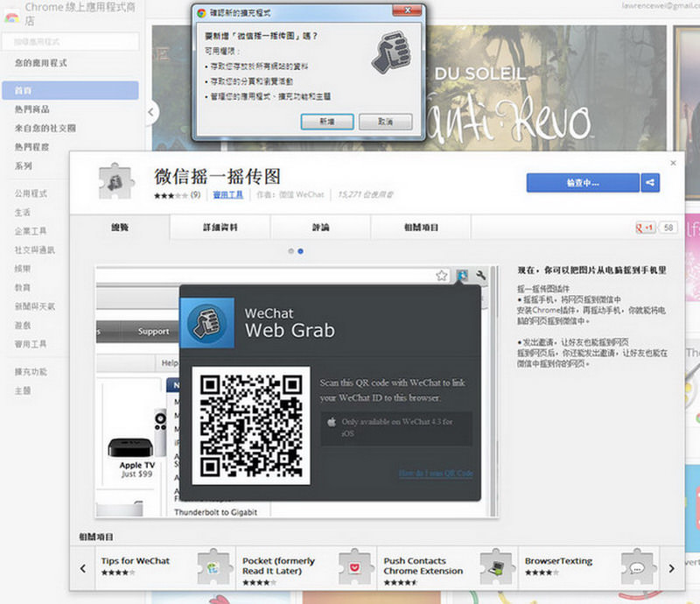Click the 取消 button in the confirmation dialog
Screen dimensions: 700x604
click(x=385, y=122)
